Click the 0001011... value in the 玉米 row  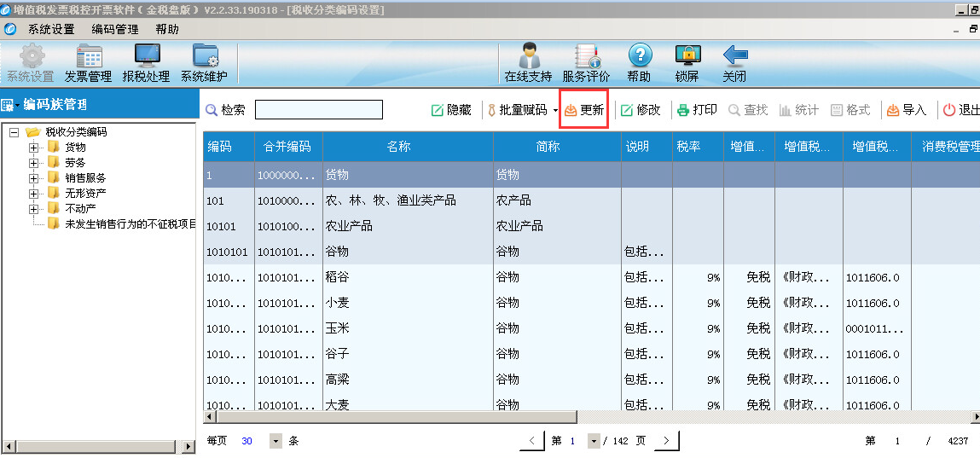click(877, 328)
